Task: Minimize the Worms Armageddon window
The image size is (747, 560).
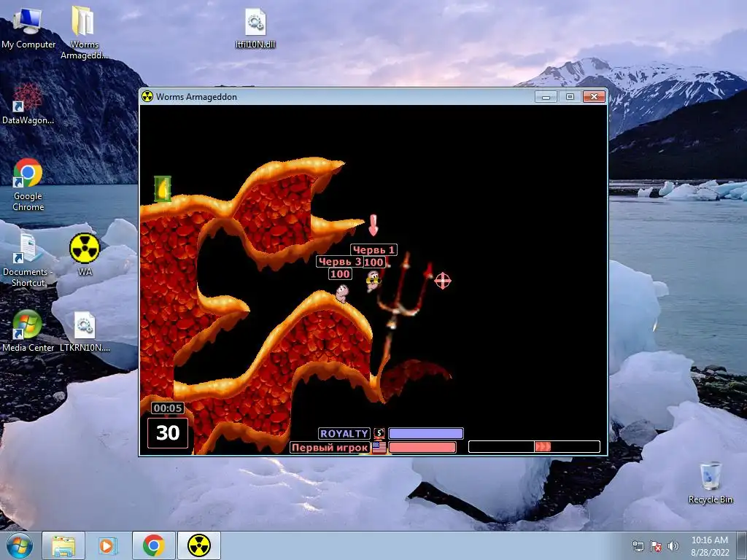Action: [x=546, y=97]
